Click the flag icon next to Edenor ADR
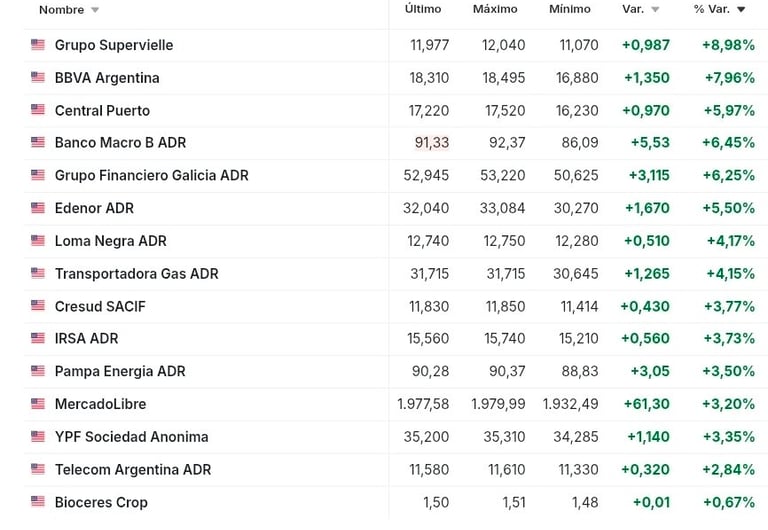The height and width of the screenshot is (530, 768). pos(38,208)
